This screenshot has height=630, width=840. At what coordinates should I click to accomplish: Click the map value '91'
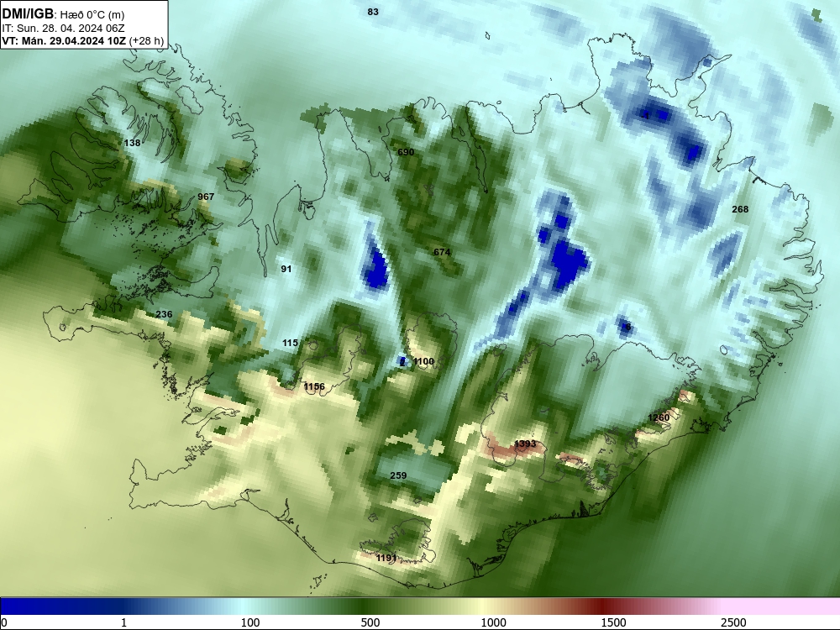(x=286, y=269)
